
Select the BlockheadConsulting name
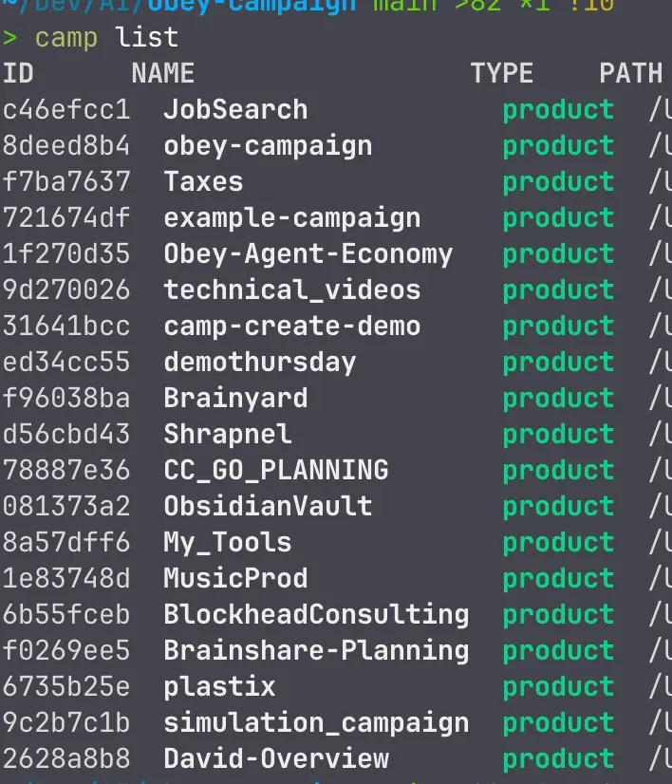(x=316, y=615)
